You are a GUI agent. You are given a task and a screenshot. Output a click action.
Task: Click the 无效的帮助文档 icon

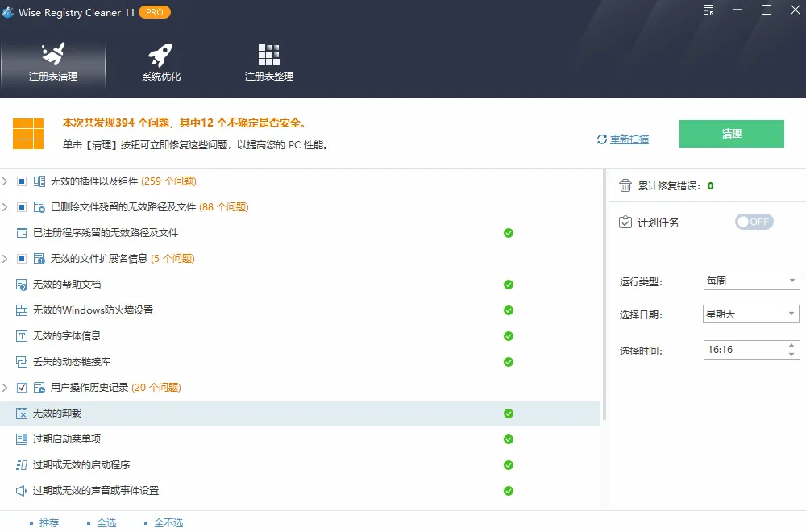[x=22, y=285]
